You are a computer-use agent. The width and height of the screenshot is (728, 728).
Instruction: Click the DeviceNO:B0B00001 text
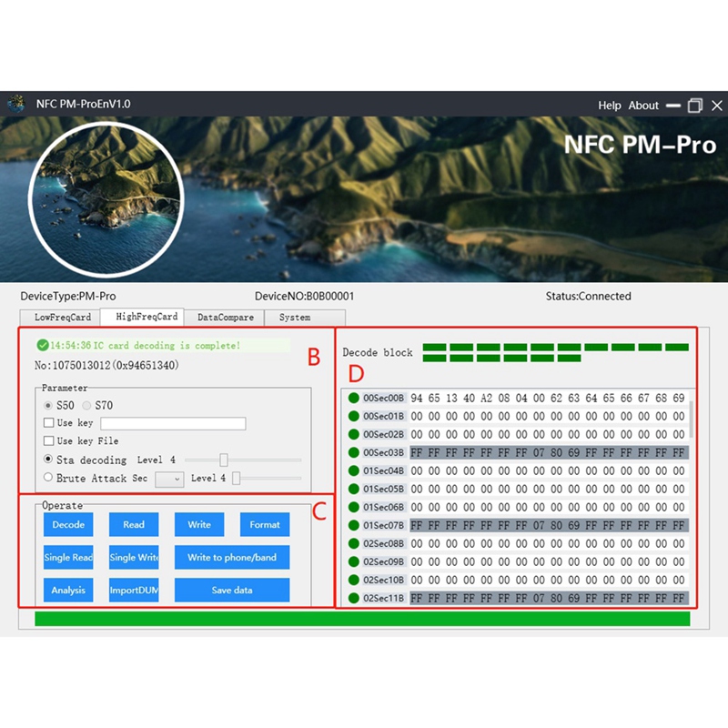(x=304, y=296)
